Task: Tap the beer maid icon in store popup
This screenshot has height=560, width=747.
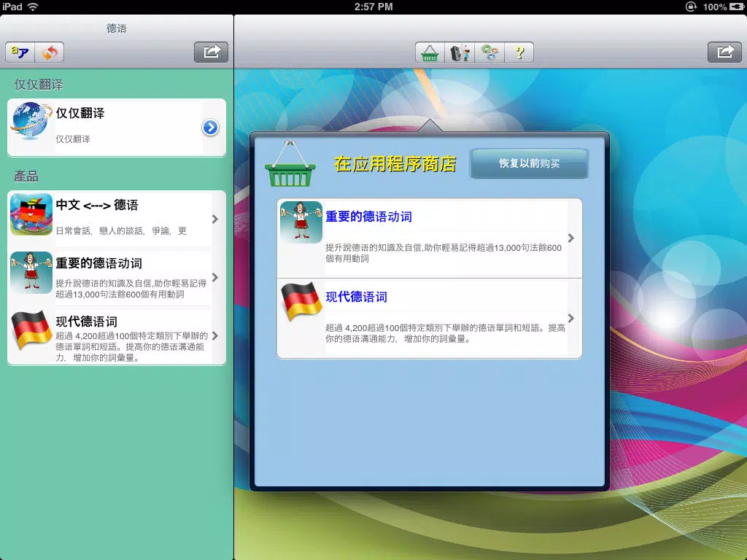Action: (x=301, y=222)
